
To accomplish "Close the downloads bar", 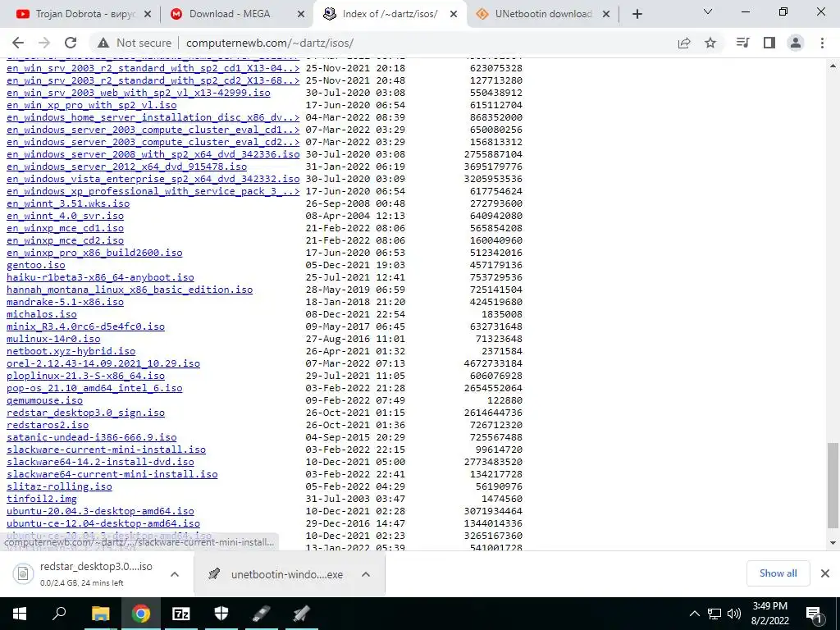I will [825, 573].
